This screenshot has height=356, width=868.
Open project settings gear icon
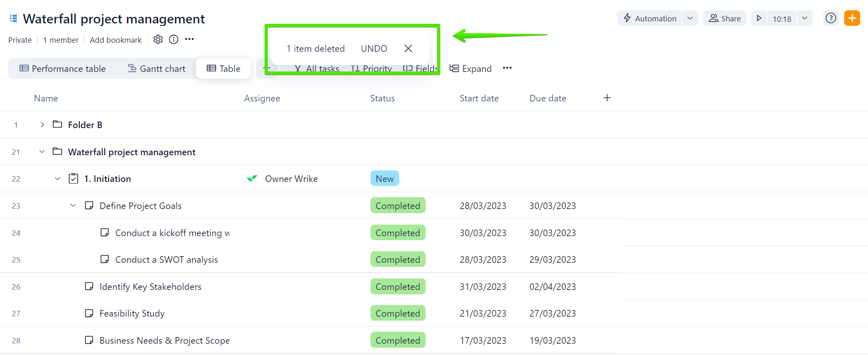[158, 39]
